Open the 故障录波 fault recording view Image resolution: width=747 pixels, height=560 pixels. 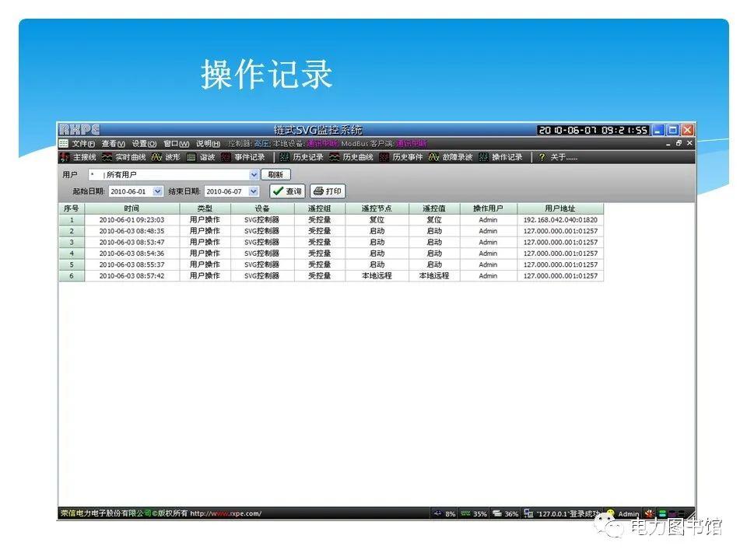(451, 157)
